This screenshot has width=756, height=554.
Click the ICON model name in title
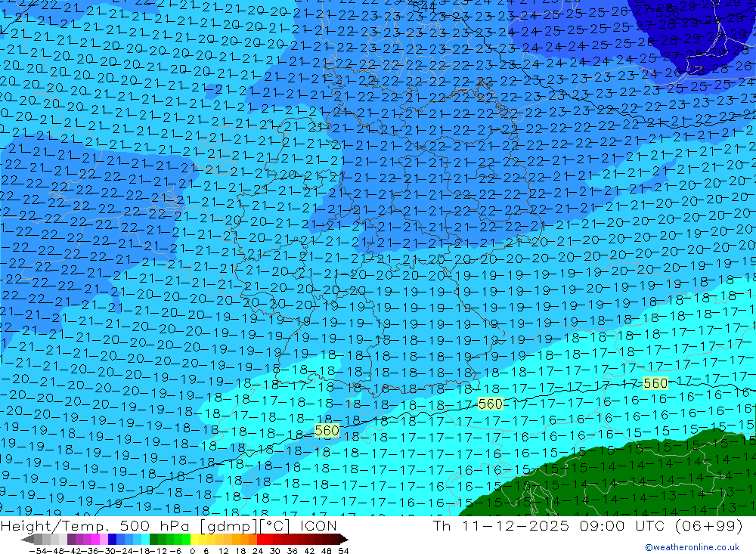coord(319,525)
